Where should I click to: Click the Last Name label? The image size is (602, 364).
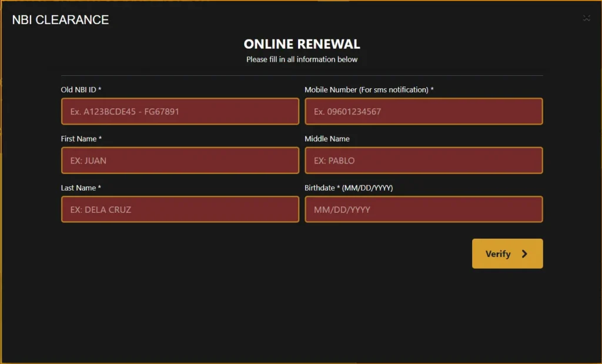tap(80, 188)
